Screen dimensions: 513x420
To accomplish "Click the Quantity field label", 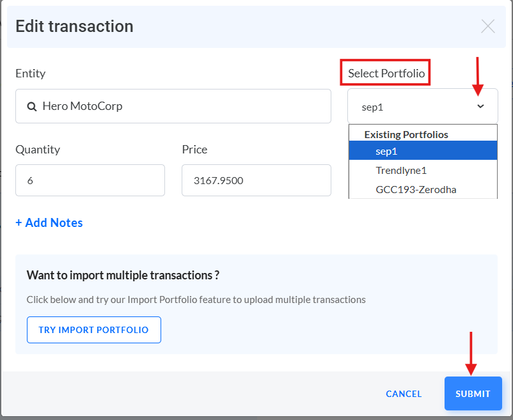I will [38, 150].
